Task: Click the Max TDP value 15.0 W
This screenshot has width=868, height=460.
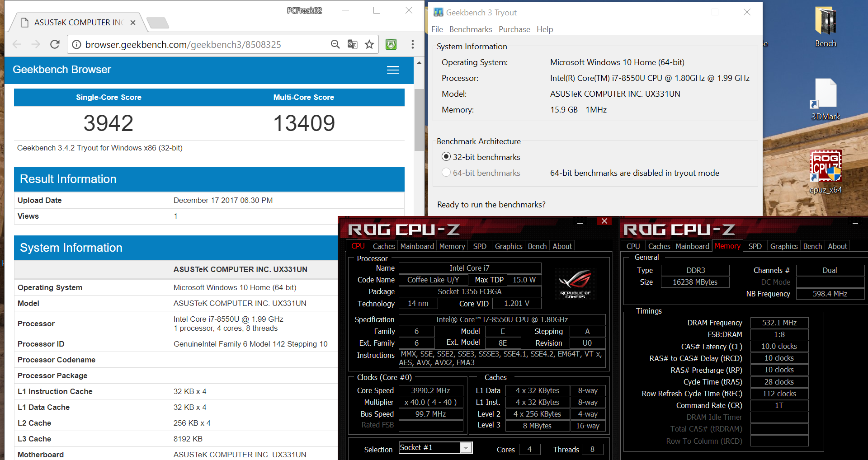Action: click(524, 280)
